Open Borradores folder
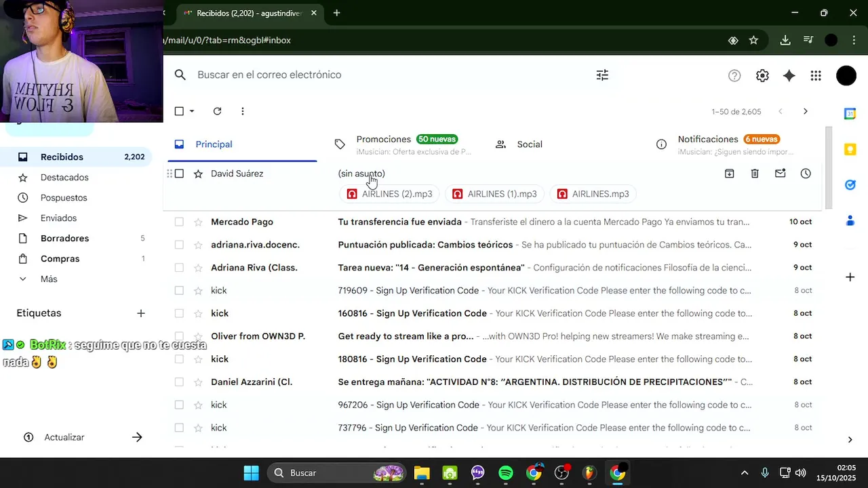The image size is (868, 488). coord(76,239)
